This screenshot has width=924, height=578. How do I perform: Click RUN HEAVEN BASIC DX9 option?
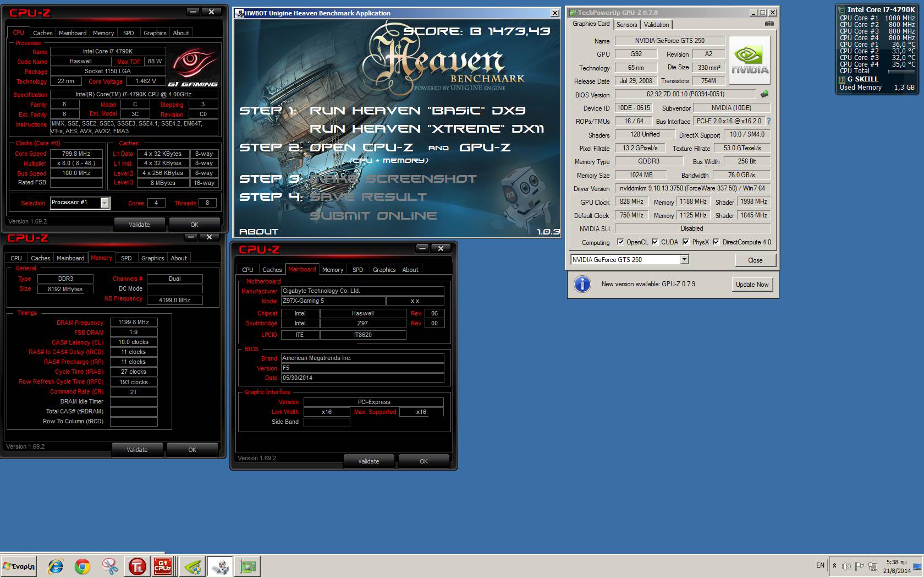pos(417,111)
